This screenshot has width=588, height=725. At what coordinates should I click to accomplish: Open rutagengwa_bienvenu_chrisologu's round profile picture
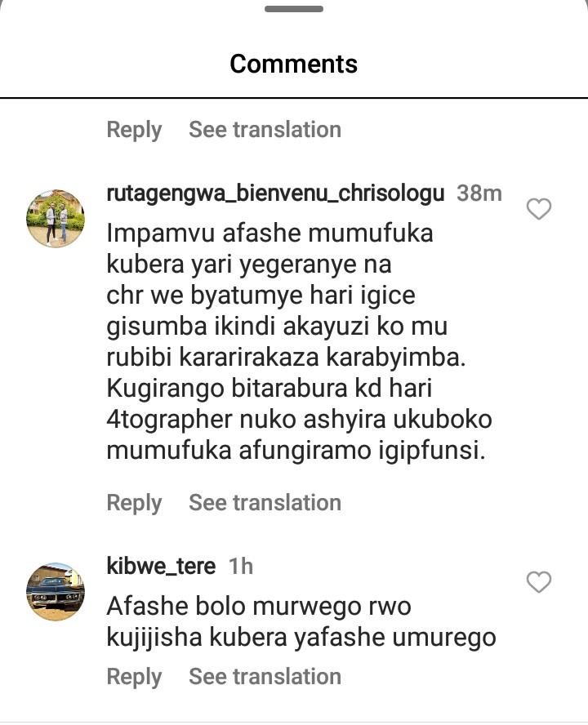click(56, 218)
